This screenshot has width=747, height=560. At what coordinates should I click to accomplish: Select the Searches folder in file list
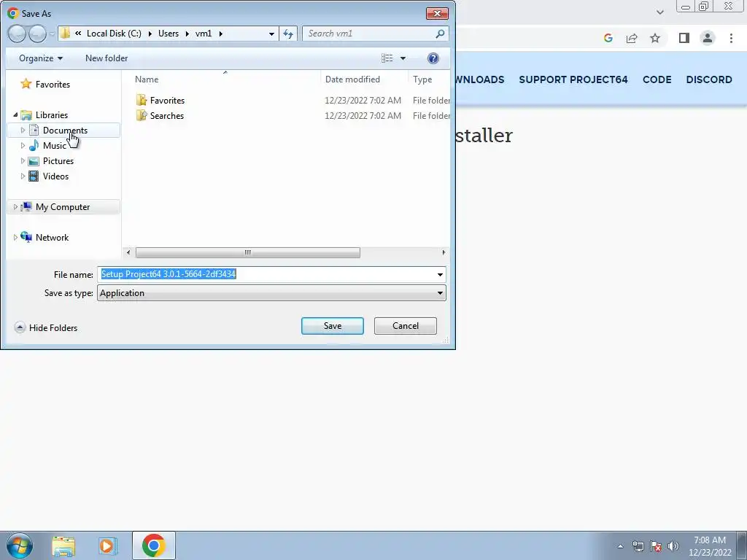click(167, 116)
